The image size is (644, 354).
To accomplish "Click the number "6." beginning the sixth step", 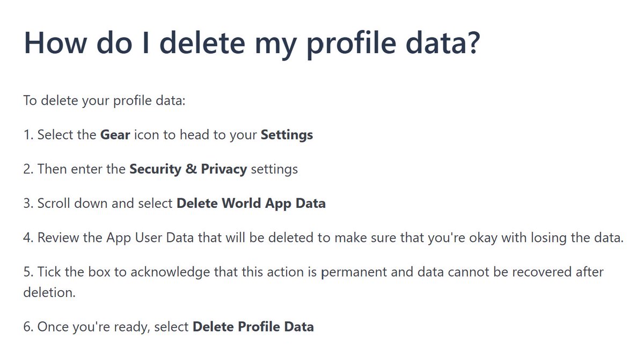I will (29, 327).
